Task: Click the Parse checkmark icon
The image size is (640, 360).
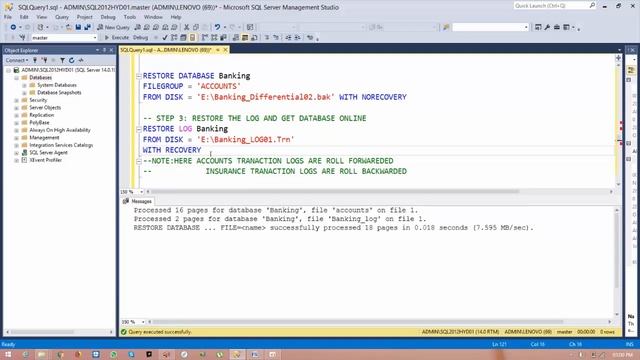Action: [165, 38]
